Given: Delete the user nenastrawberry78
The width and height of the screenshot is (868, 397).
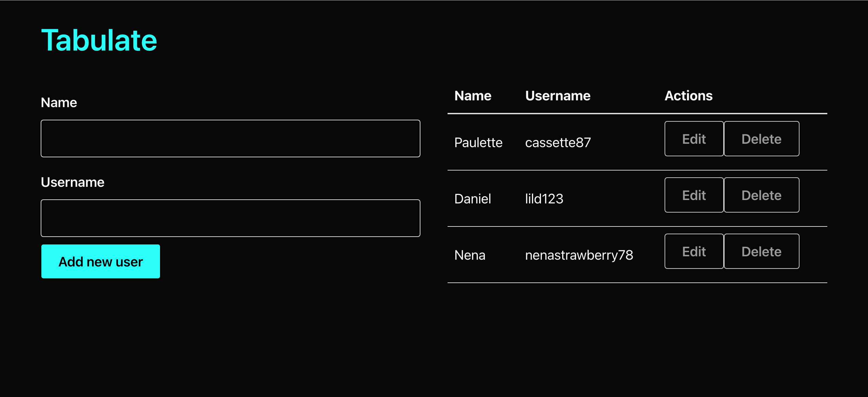Looking at the screenshot, I should click(x=762, y=251).
